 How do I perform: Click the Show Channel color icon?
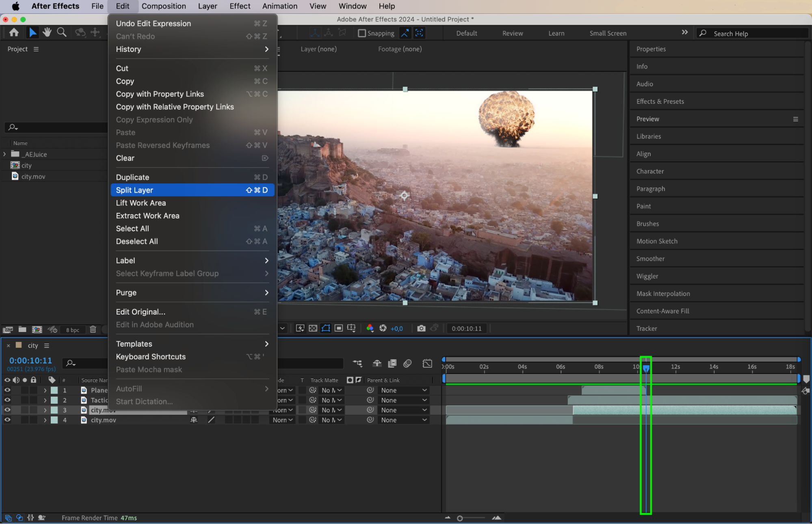(x=370, y=328)
